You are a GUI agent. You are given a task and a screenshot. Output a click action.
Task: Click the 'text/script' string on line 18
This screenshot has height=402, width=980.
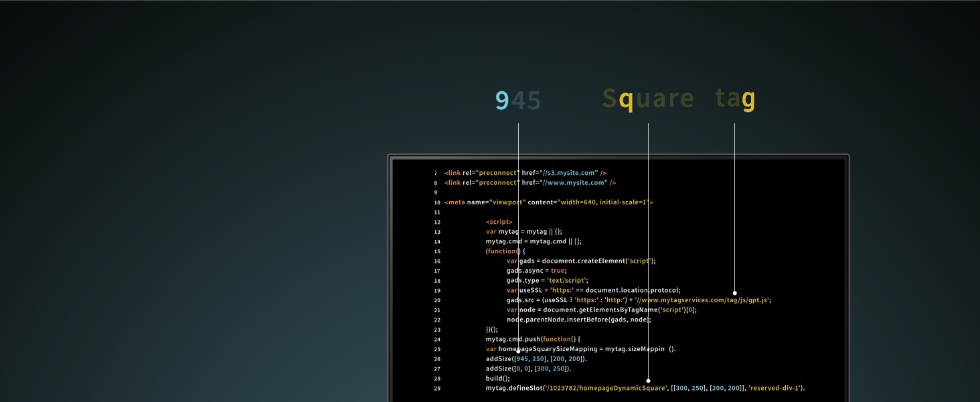point(567,281)
